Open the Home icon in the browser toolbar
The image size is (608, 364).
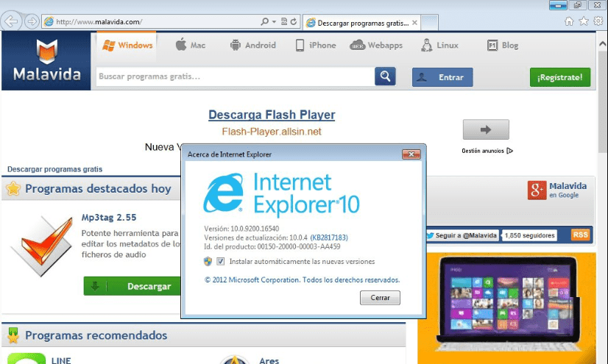pyautogui.click(x=570, y=21)
